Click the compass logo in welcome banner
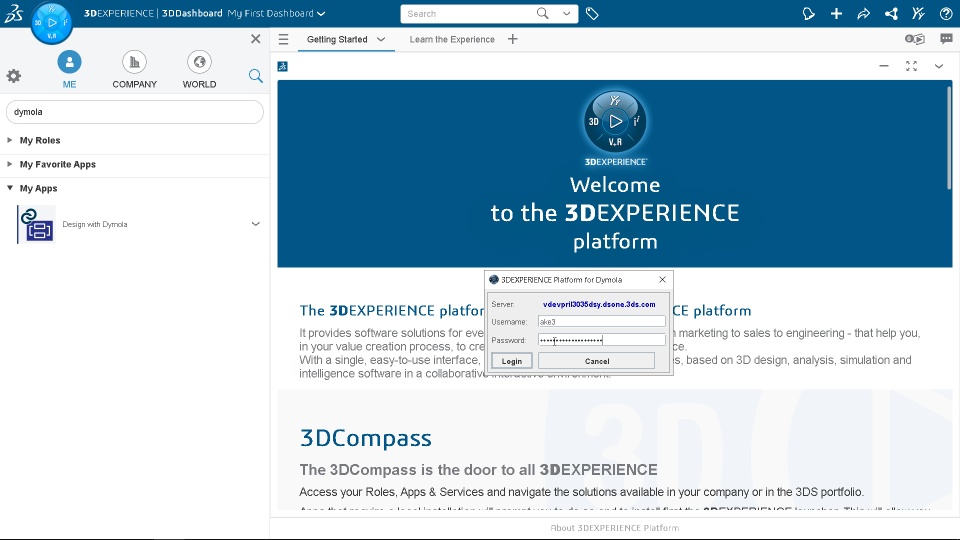960x540 pixels. click(615, 122)
